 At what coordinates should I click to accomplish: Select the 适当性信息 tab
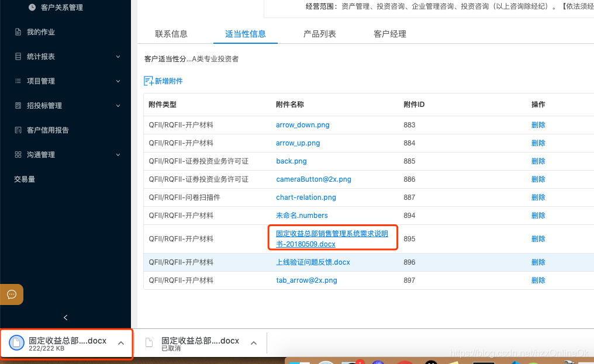(x=246, y=34)
